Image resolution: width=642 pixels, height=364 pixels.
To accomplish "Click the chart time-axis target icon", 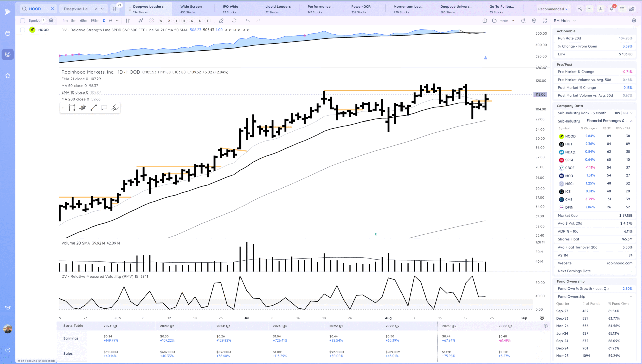I will (542, 318).
